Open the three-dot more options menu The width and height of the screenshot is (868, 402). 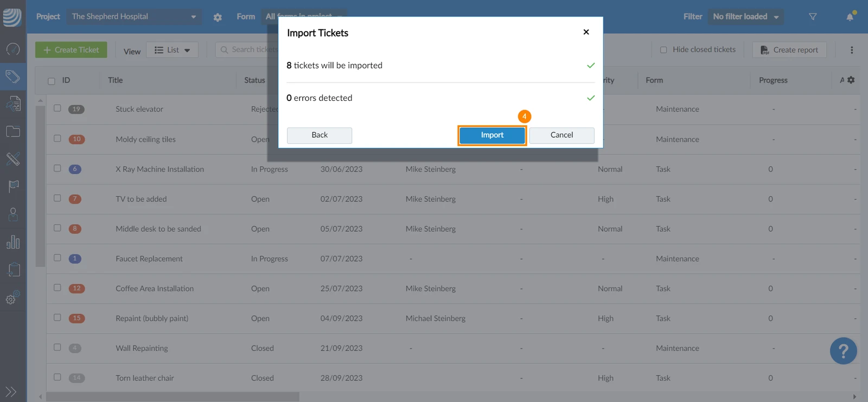click(852, 50)
